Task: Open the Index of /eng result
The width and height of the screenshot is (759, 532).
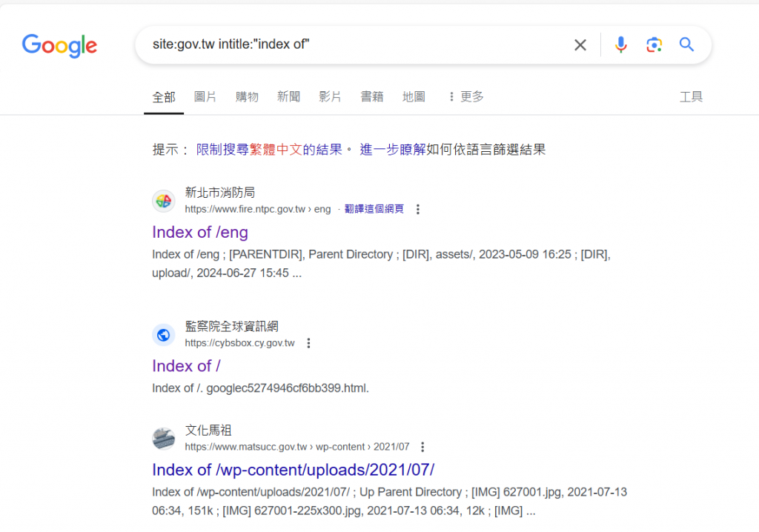Action: click(x=200, y=233)
